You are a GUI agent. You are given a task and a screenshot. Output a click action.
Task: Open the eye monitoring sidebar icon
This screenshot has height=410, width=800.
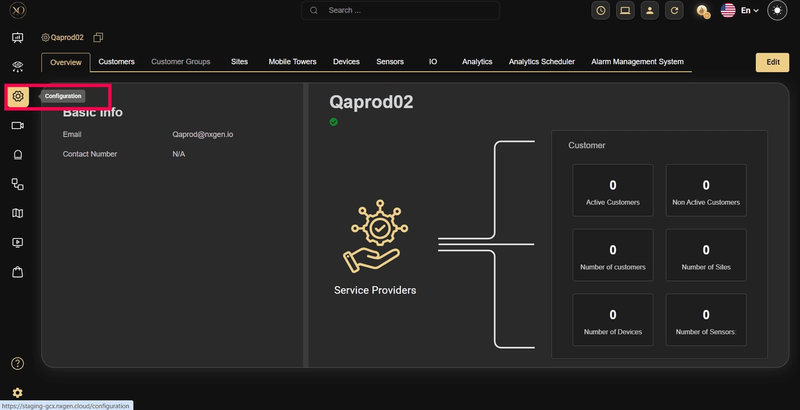17,66
